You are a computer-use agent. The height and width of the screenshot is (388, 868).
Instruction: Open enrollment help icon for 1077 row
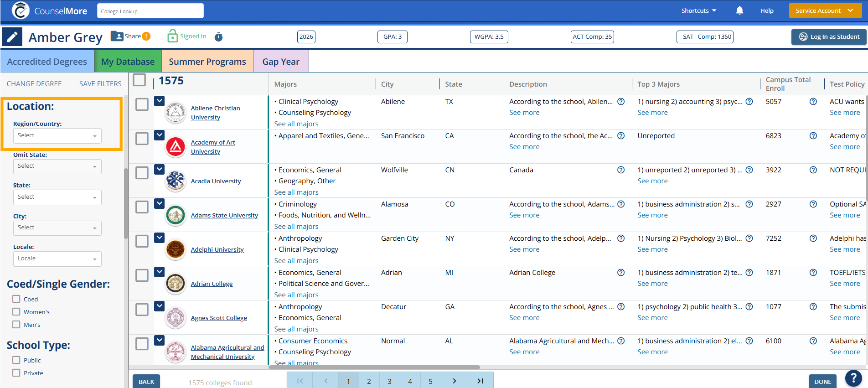(x=813, y=307)
